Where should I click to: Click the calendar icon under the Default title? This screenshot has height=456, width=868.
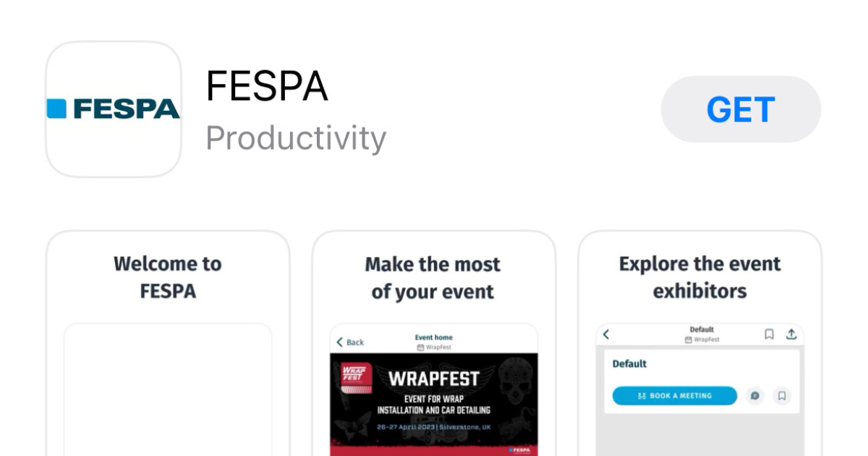[x=689, y=339]
